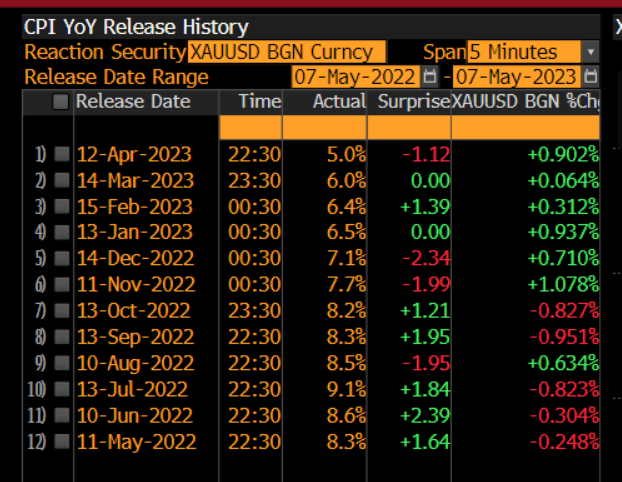Screen dimensions: 622x482
Task: Click the Time column header
Action: [x=258, y=101]
